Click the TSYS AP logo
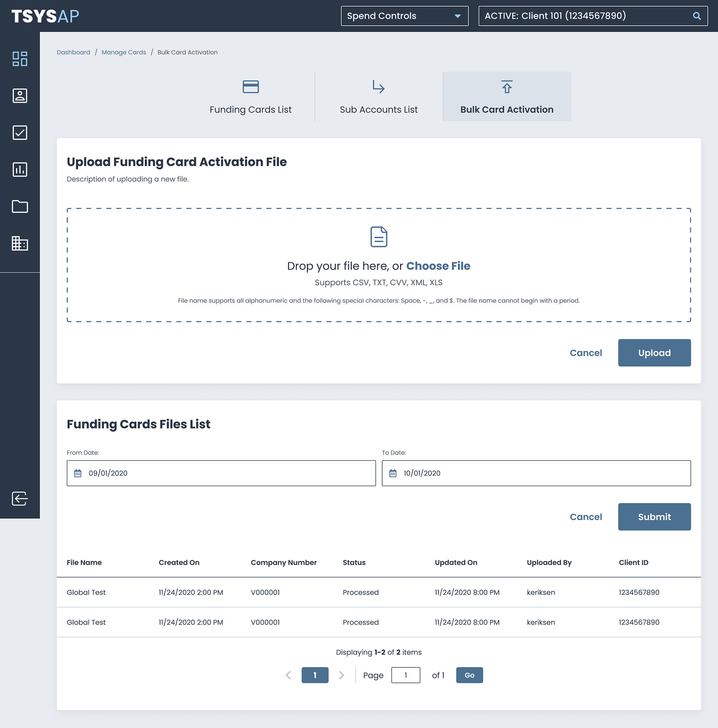The width and height of the screenshot is (718, 728). [x=45, y=16]
